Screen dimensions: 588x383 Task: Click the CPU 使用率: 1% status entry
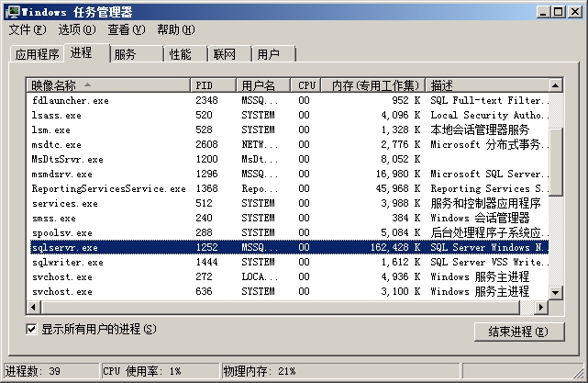161,371
